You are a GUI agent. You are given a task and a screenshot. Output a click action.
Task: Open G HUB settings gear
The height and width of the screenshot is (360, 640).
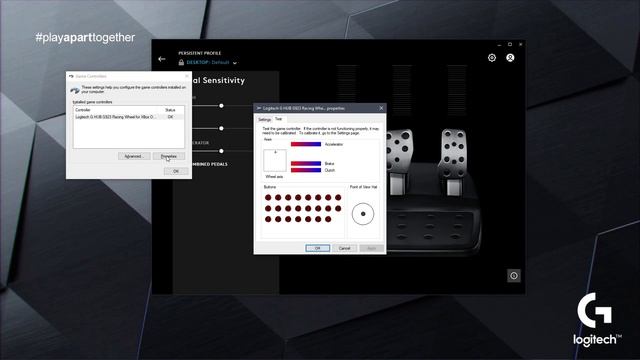[x=492, y=58]
